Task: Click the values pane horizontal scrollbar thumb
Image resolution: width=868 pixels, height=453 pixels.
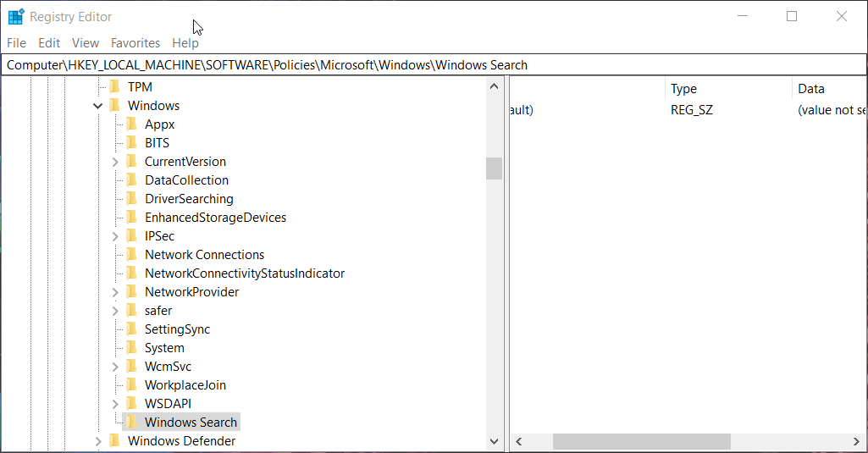Action: (642, 441)
